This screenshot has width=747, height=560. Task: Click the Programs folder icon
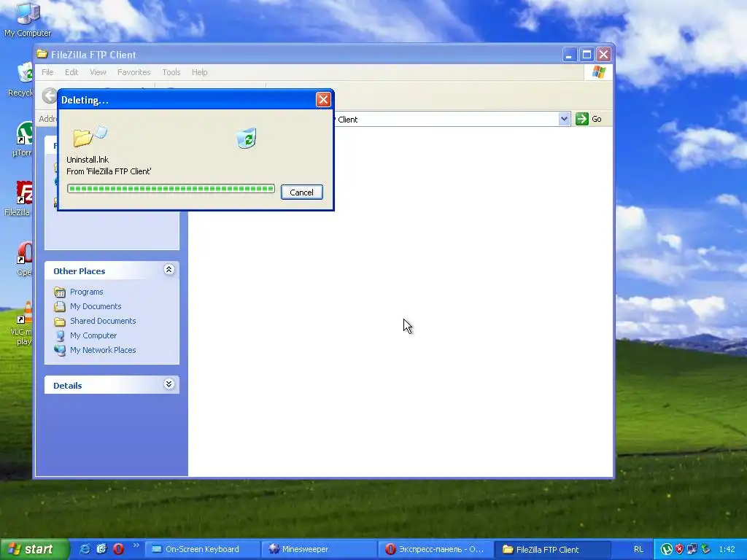pyautogui.click(x=60, y=292)
